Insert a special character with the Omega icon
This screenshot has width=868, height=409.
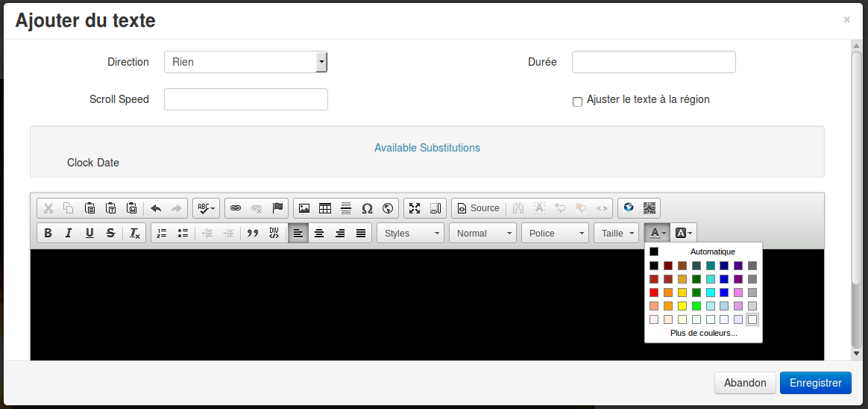[x=367, y=208]
